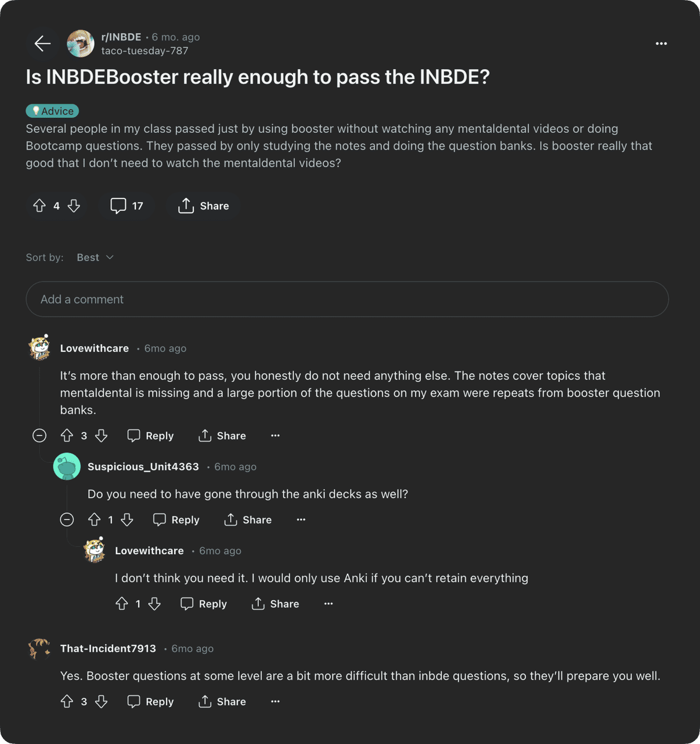Open the r/INBDE community link
The width and height of the screenshot is (700, 744).
[121, 37]
